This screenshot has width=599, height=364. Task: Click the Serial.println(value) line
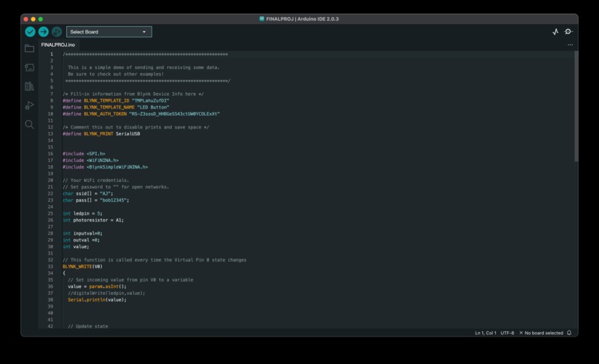97,300
